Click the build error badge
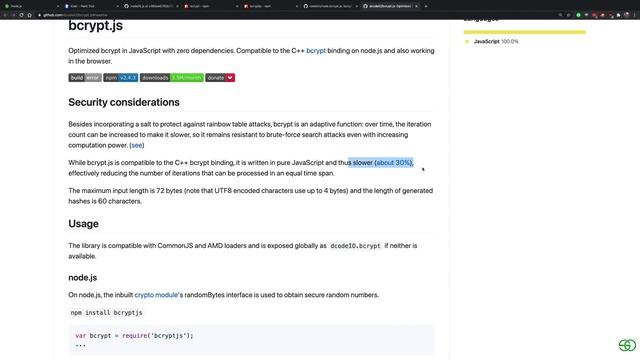640x360 pixels. click(x=85, y=78)
